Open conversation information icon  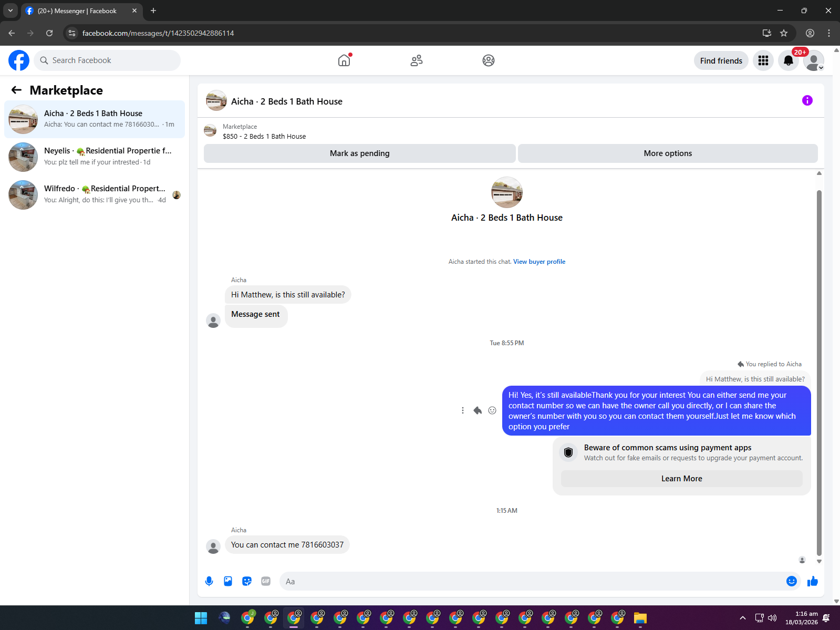point(807,100)
